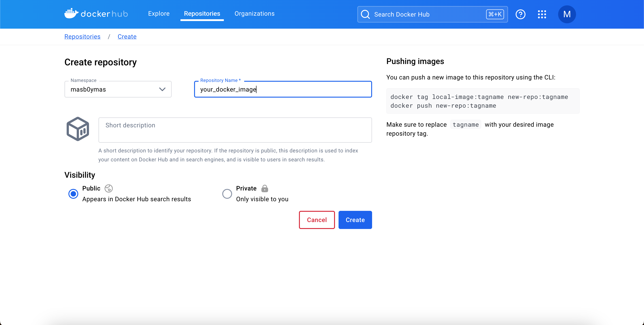Open the Organizations nav tab

(254, 13)
